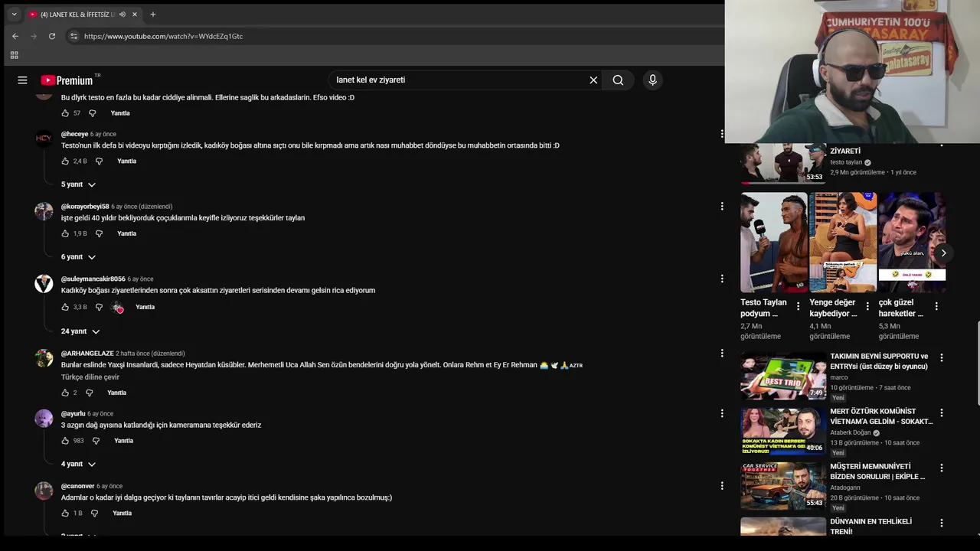Dislike the comment by @ayurlu
980x551 pixels.
tap(96, 441)
